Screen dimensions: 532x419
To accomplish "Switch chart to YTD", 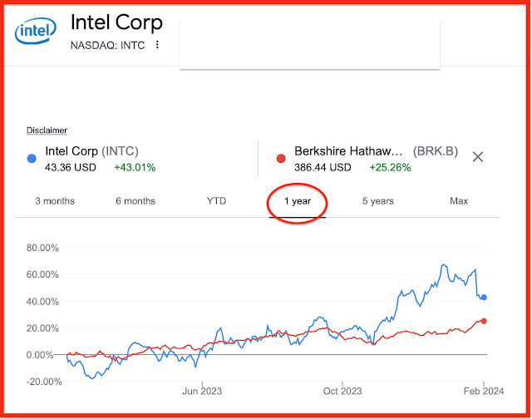I will pos(216,201).
